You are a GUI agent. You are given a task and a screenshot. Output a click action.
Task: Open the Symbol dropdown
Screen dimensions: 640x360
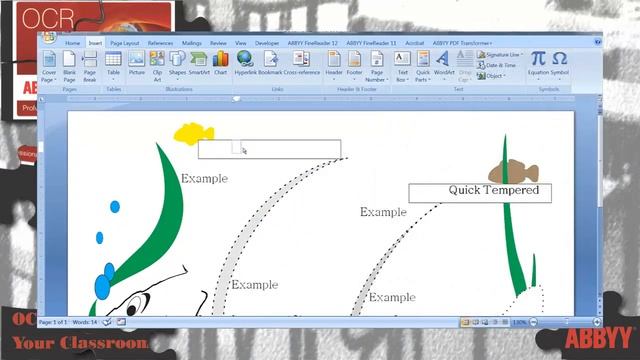point(560,67)
